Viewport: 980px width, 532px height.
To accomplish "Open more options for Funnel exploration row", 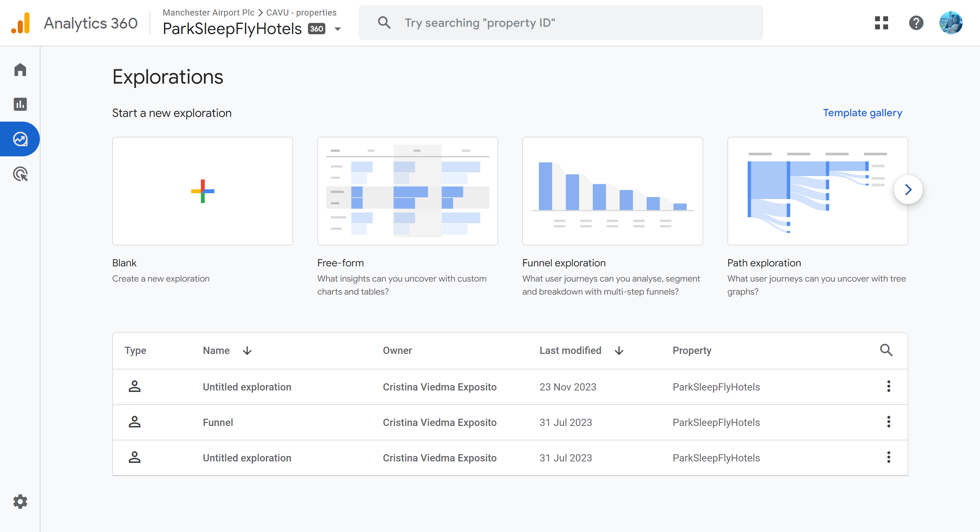I will (x=888, y=422).
